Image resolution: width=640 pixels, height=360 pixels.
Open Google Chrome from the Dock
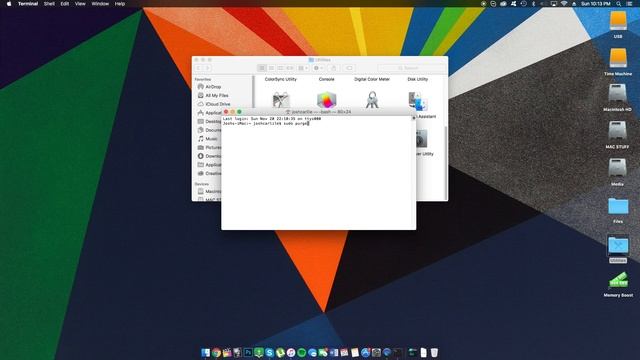216,353
